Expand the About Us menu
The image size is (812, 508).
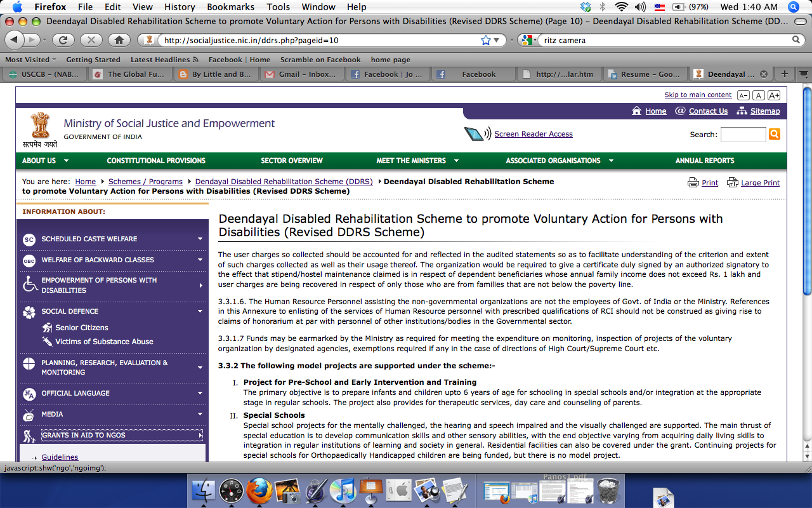(x=45, y=161)
